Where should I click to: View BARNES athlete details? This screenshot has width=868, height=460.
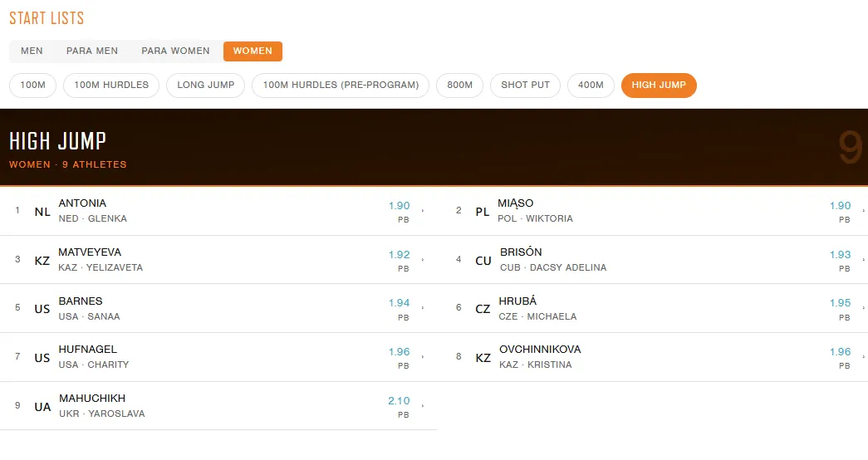tap(218, 308)
